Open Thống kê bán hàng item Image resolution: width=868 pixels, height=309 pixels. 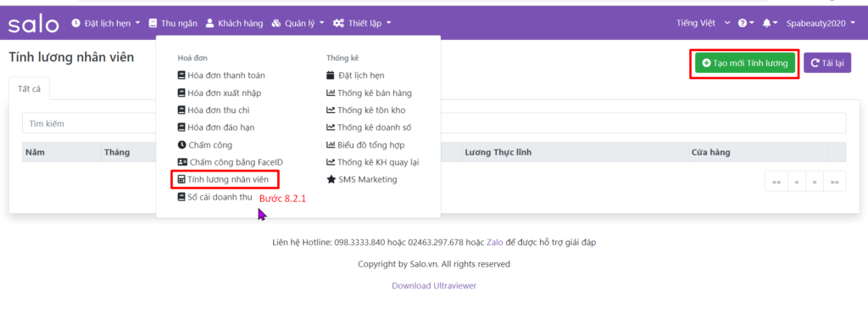[369, 93]
